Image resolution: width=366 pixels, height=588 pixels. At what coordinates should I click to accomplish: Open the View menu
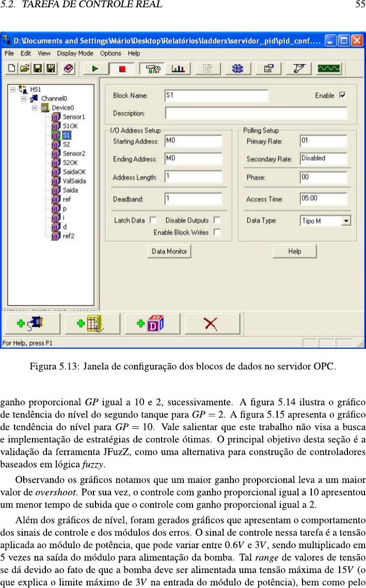pyautogui.click(x=44, y=53)
